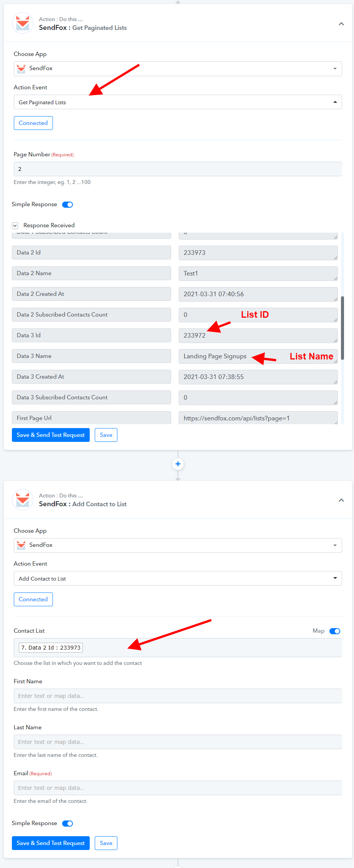
Task: Click the Data 2 Id label field
Action: point(91,253)
